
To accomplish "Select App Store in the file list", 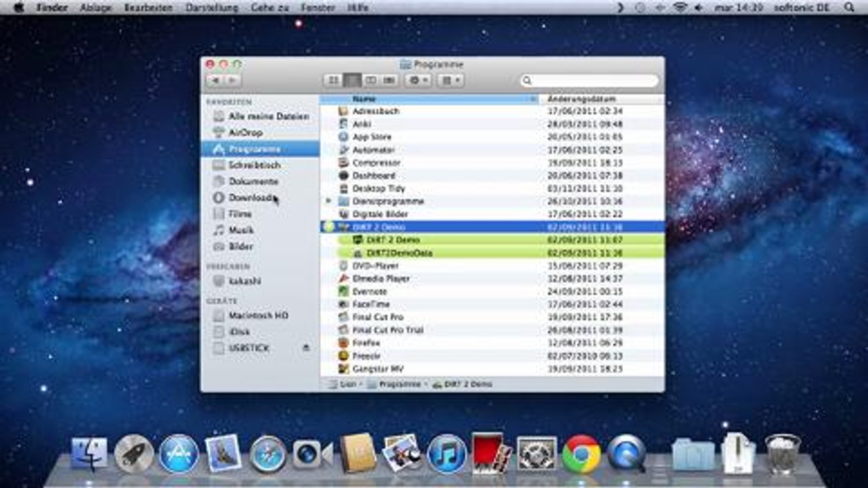I will [x=492, y=137].
